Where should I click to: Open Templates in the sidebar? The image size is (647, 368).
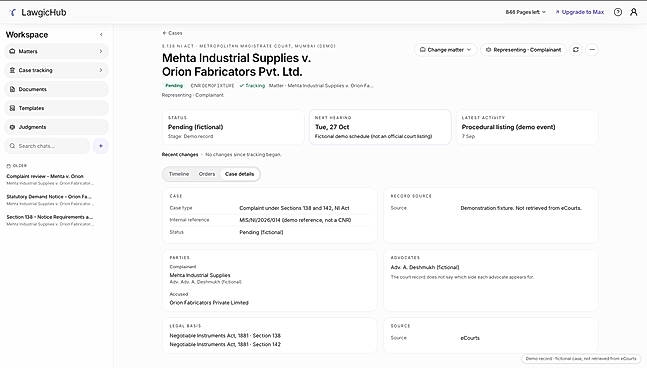[56, 108]
